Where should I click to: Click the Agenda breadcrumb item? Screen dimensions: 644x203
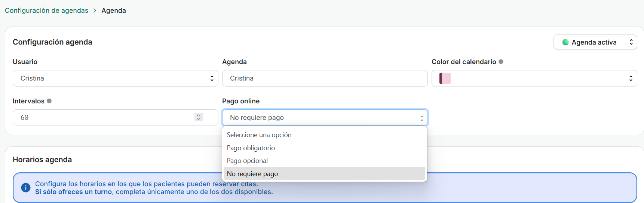coord(114,10)
